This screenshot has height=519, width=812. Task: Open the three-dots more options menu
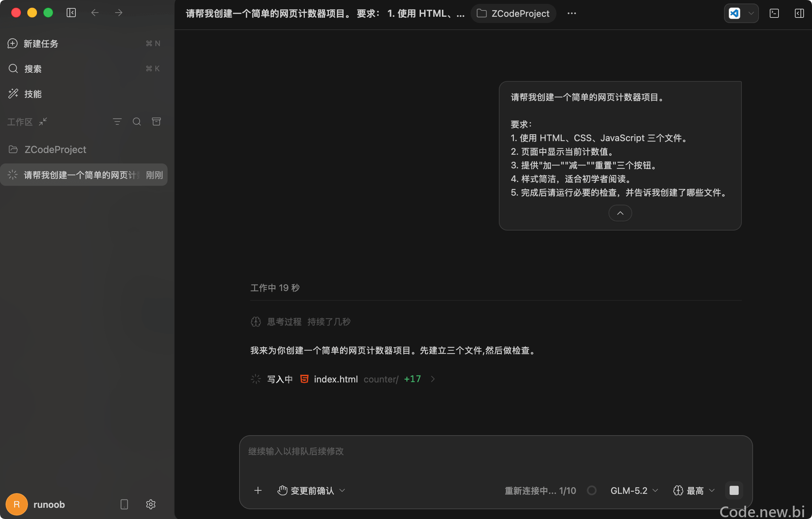572,14
